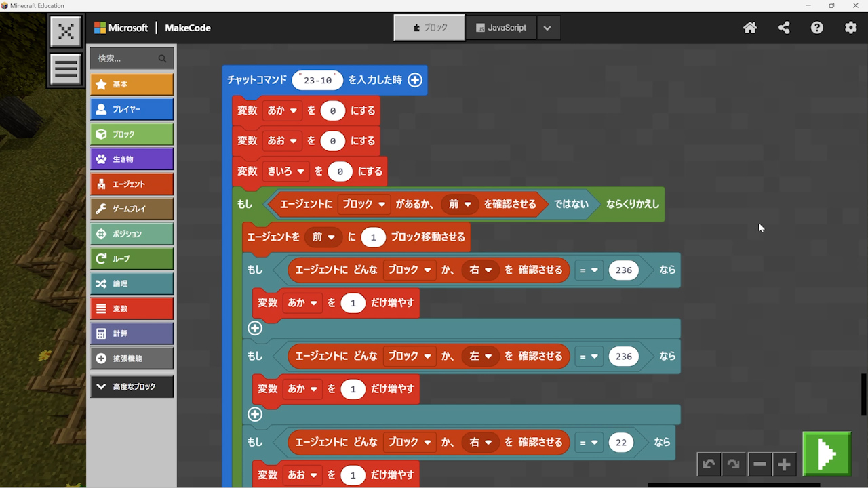This screenshot has height=488, width=868.
Task: Click the undo arrow button
Action: 709,464
